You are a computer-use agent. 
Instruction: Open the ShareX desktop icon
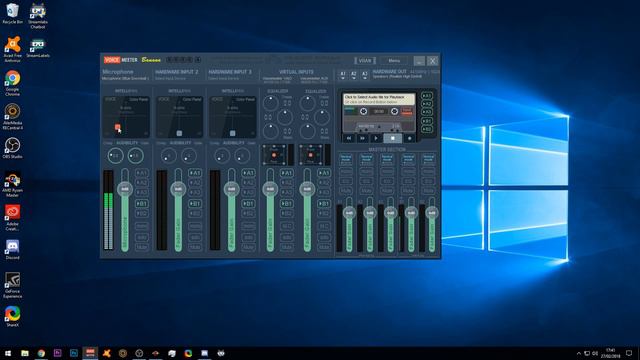click(12, 316)
